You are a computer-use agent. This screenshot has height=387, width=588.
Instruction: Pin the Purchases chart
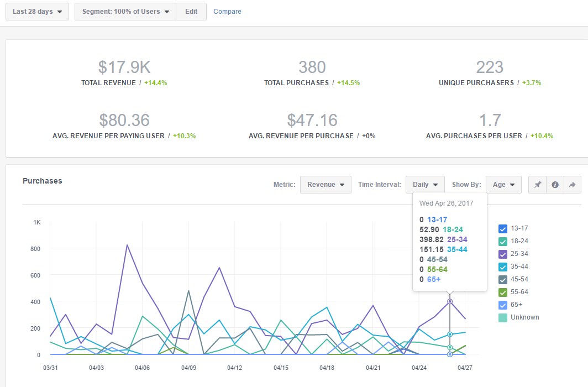(537, 185)
